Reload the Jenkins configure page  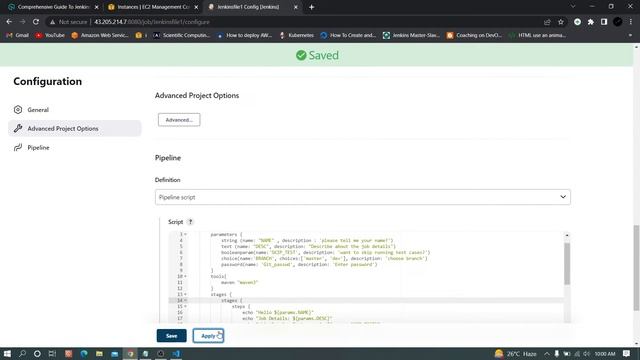[36, 22]
